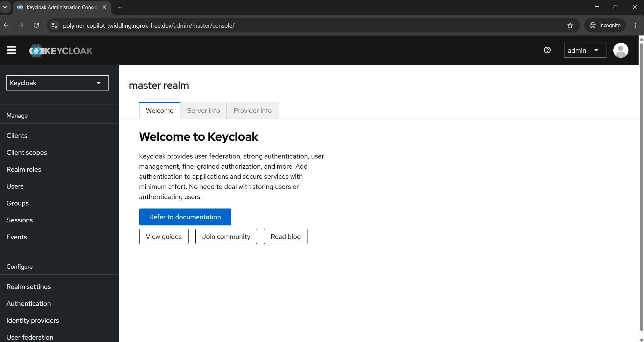Open a new browser tab
Image resolution: width=644 pixels, height=342 pixels.
click(x=120, y=7)
